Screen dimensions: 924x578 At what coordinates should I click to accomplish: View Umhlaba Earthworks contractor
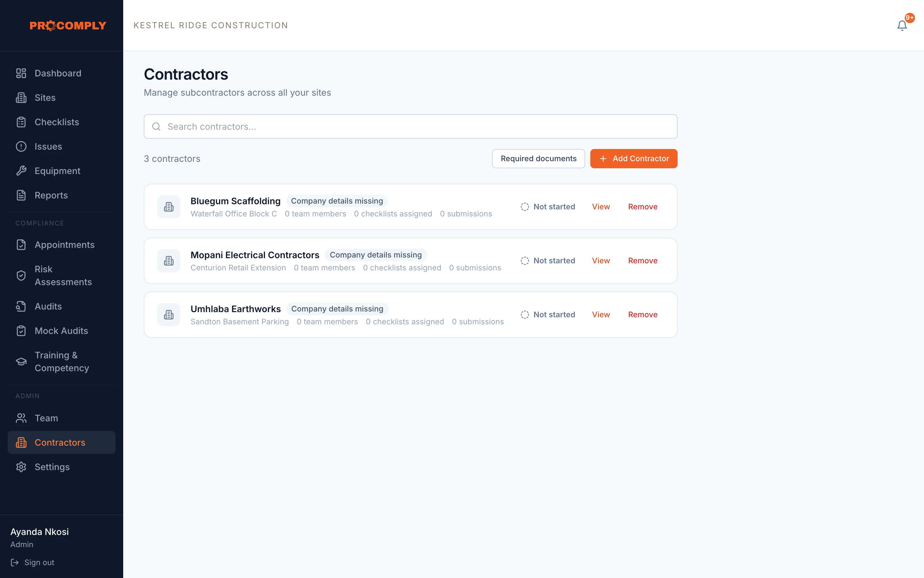tap(601, 315)
